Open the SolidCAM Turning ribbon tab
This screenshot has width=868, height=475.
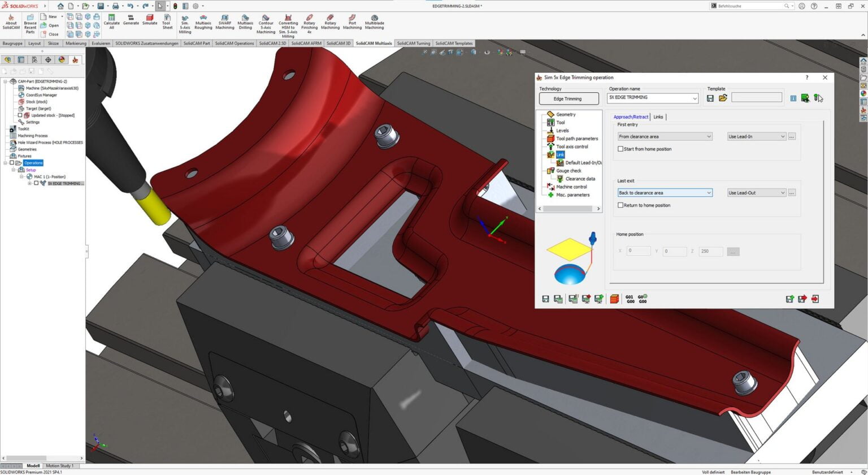pyautogui.click(x=414, y=43)
